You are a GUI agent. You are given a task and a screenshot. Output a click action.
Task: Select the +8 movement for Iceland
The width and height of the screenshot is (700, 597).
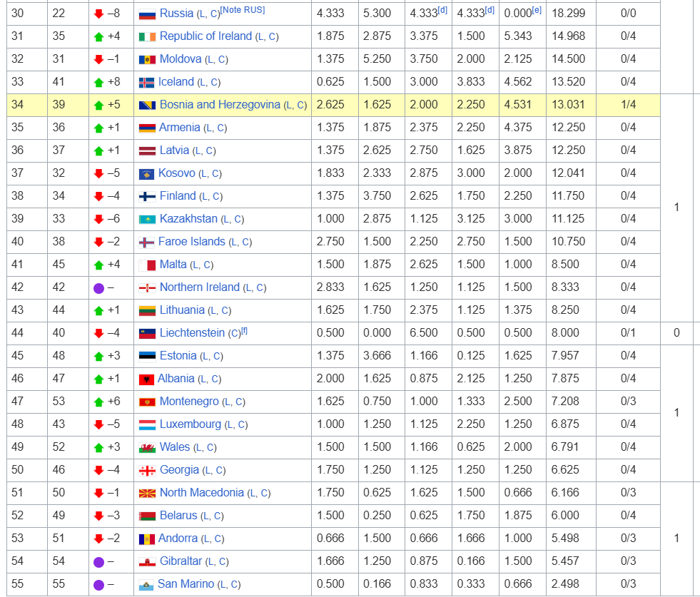pyautogui.click(x=114, y=81)
